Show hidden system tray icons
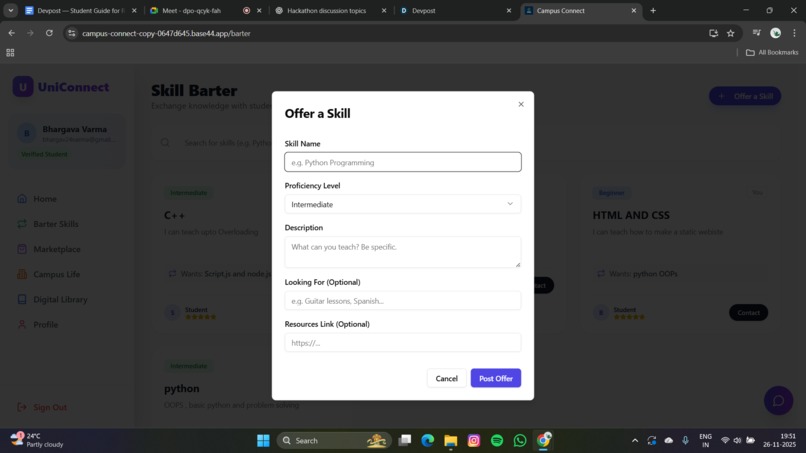The width and height of the screenshot is (806, 453). pos(635,440)
